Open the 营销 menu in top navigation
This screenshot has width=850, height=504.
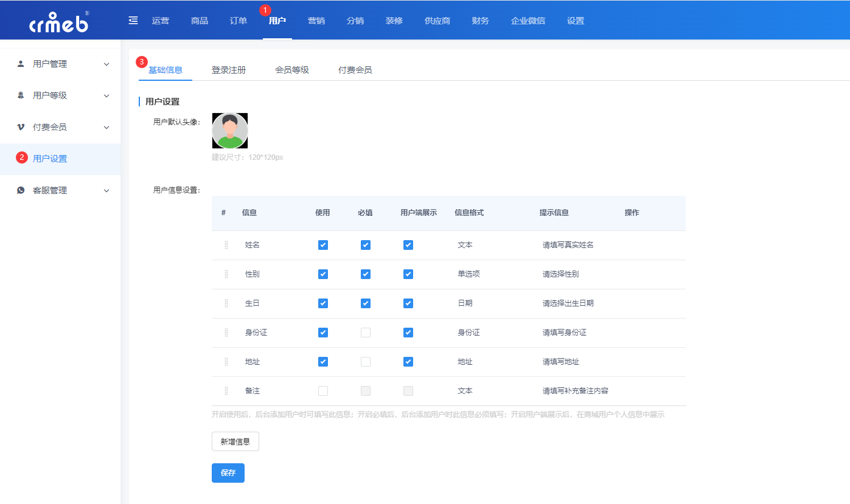pyautogui.click(x=316, y=20)
